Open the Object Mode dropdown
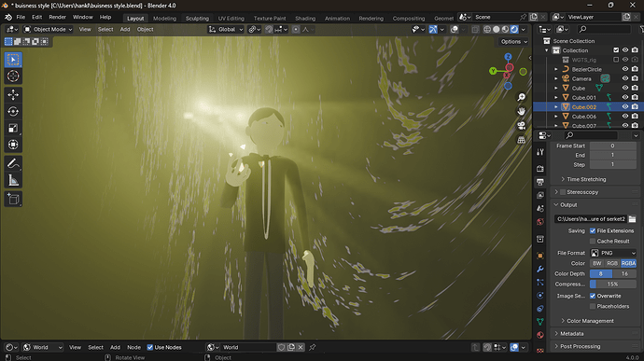This screenshot has height=361, width=644. pos(48,29)
